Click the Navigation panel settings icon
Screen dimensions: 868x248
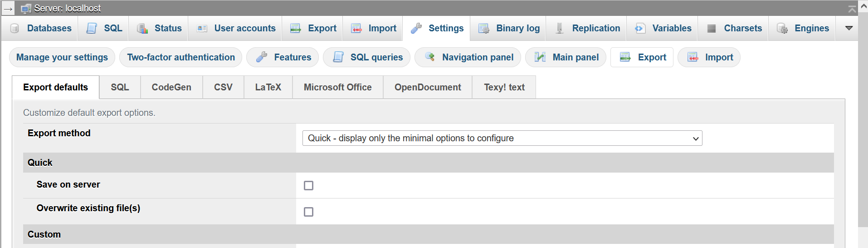(x=429, y=57)
